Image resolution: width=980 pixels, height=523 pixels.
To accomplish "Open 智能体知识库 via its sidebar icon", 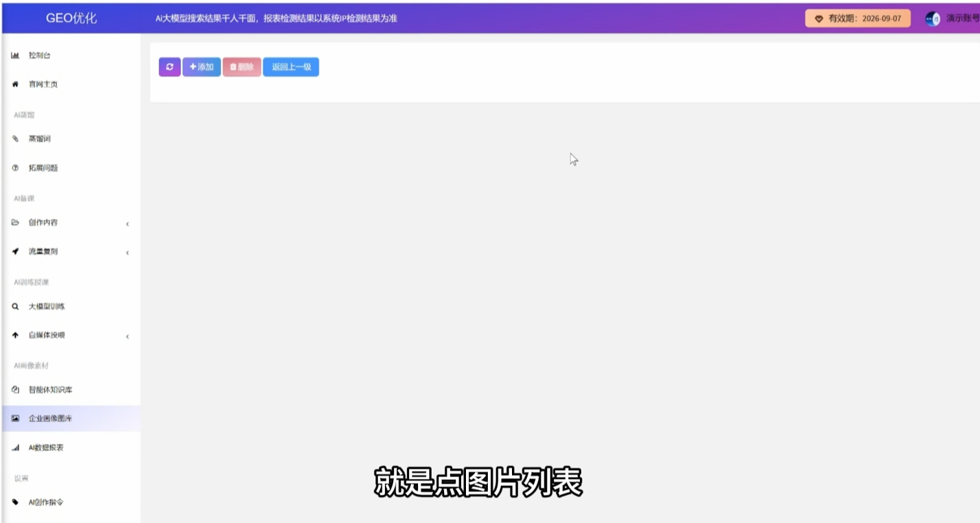I will pos(14,389).
